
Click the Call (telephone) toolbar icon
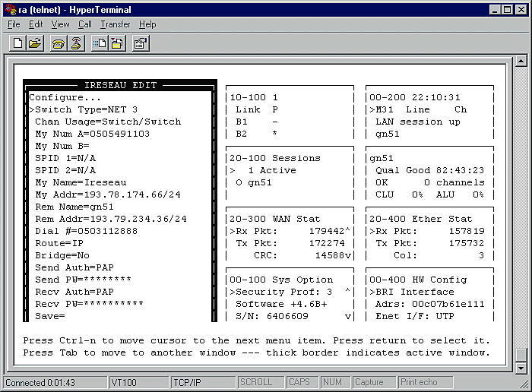[59, 43]
